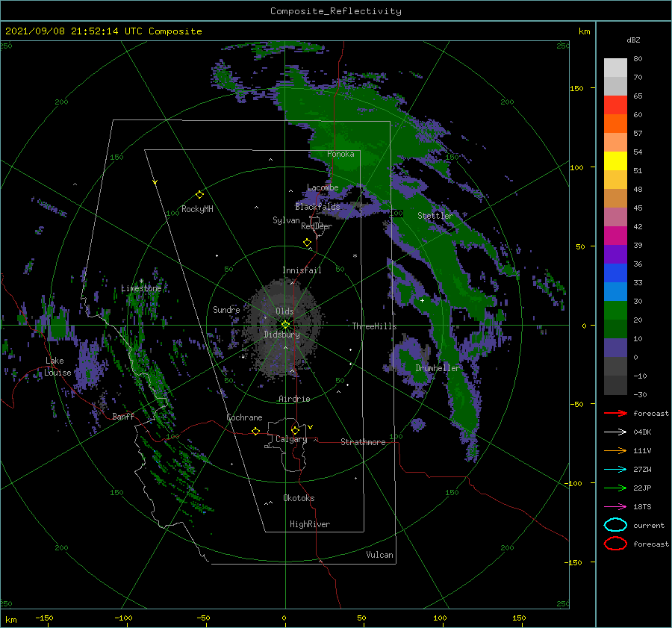The height and width of the screenshot is (628, 672).
Task: Click the yellow diamond marker below RedDeer
Action: pos(307,242)
